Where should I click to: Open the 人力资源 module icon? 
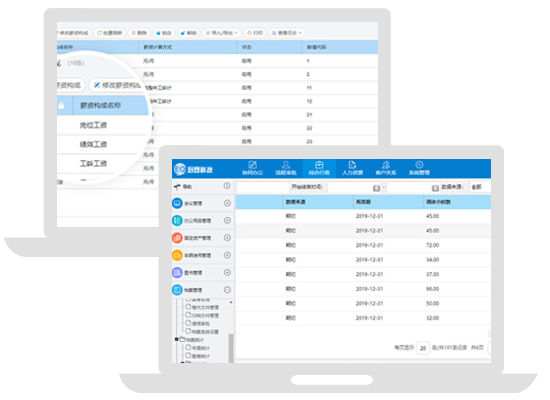click(x=352, y=165)
